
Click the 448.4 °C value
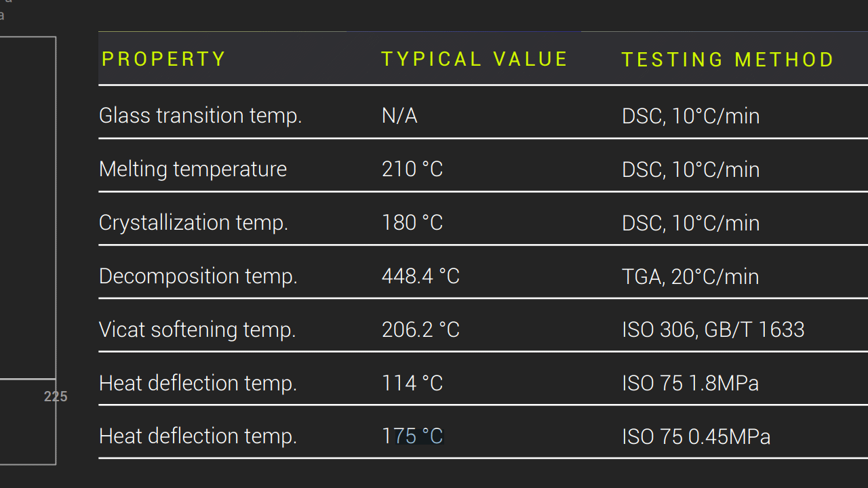coord(420,276)
